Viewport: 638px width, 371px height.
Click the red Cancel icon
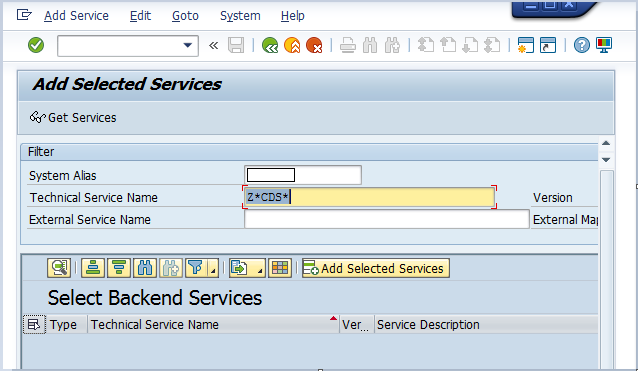tap(314, 45)
